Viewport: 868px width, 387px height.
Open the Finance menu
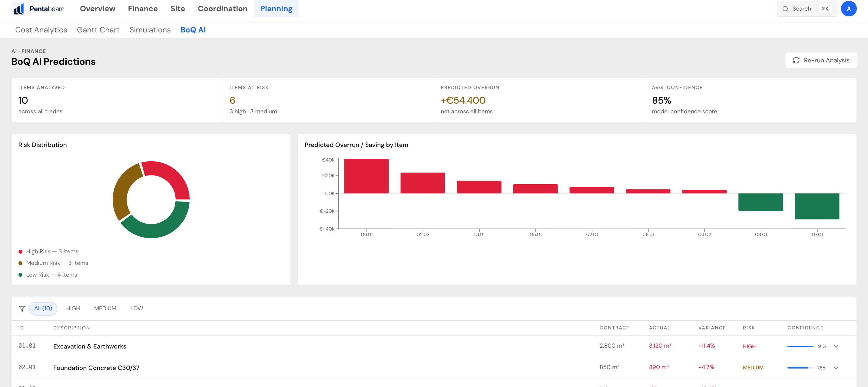[x=143, y=9]
